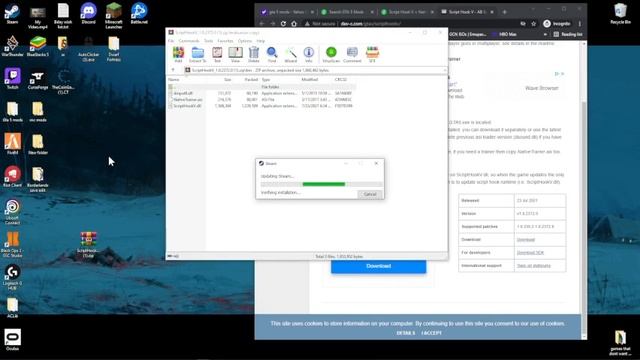
Task: Open the File menu in WinRAR
Action: point(171,41)
